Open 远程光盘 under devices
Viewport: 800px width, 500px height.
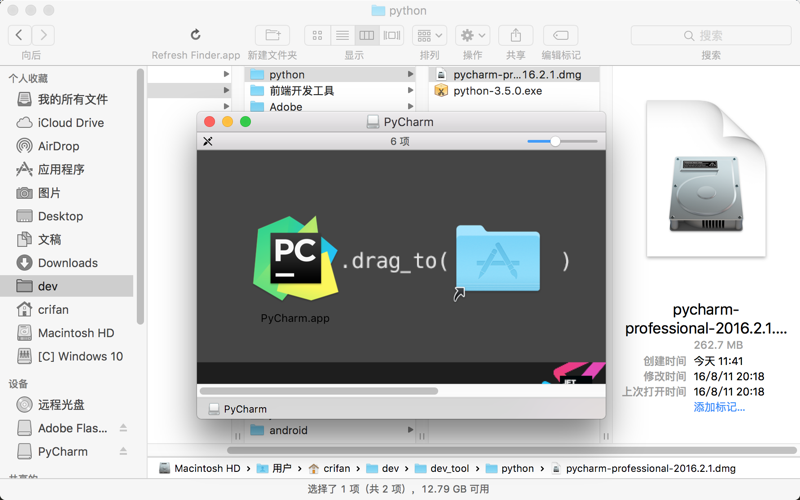[x=66, y=405]
